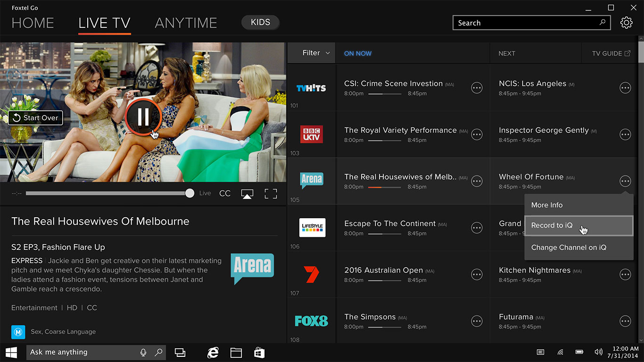Click the video playback scrubber handle
Image resolution: width=644 pixels, height=362 pixels.
coord(190,193)
